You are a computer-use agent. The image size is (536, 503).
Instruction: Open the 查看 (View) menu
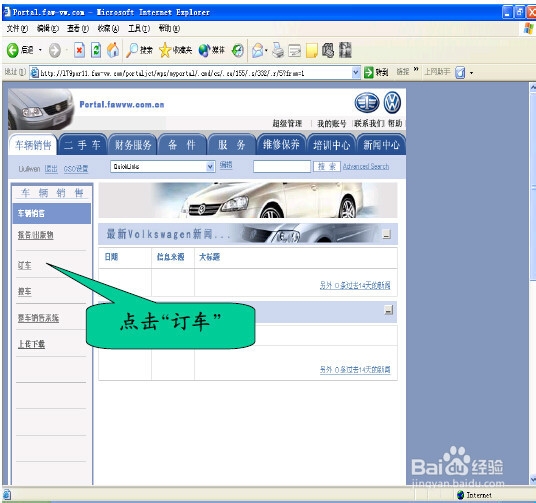(x=78, y=29)
